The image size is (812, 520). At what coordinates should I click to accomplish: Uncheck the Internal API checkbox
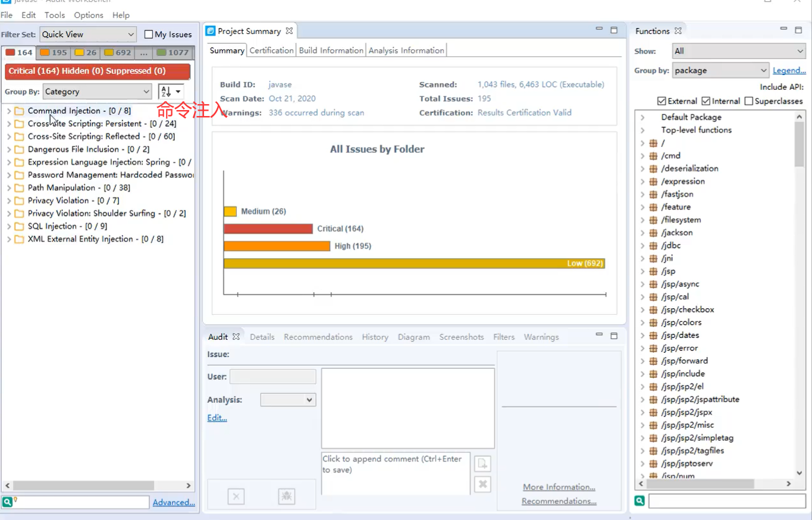pyautogui.click(x=706, y=101)
